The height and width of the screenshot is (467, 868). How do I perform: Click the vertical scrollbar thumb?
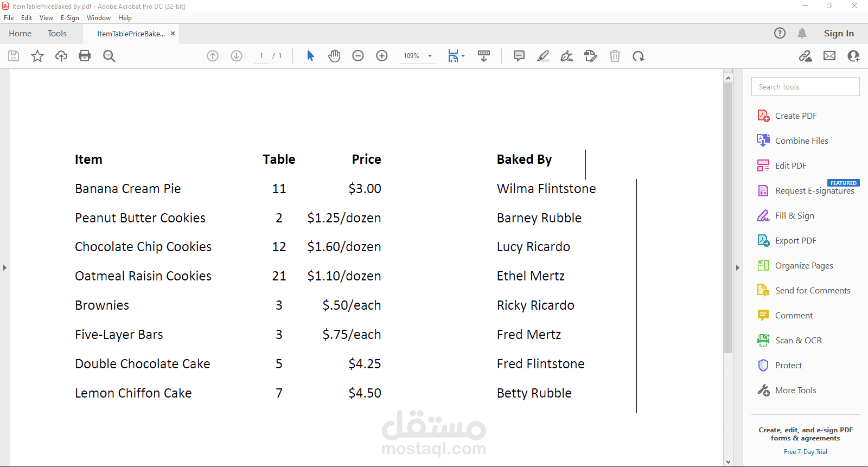tap(728, 217)
